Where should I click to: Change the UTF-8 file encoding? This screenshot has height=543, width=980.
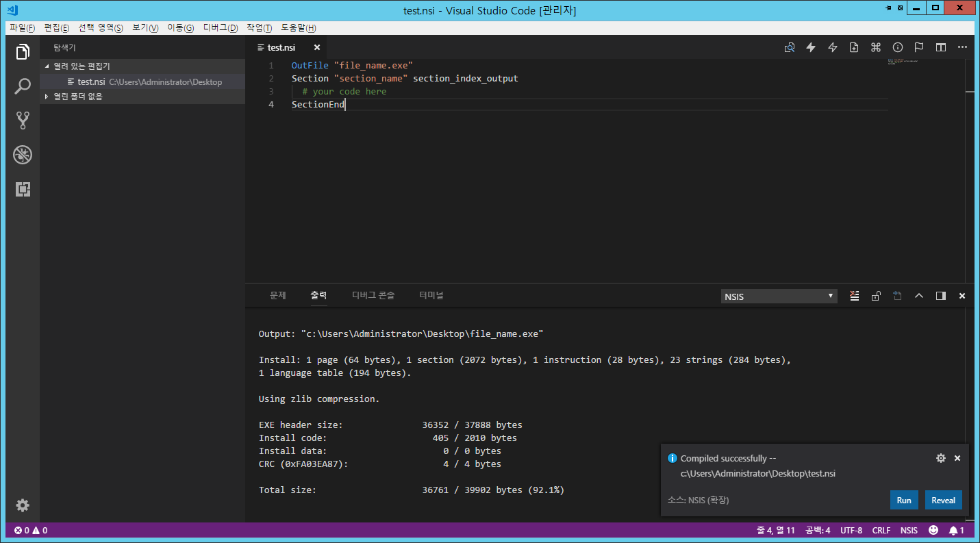(x=851, y=530)
